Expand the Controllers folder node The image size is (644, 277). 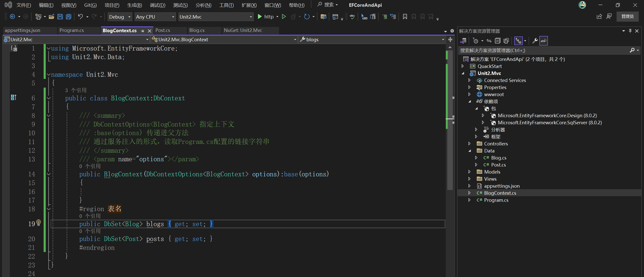(x=469, y=144)
